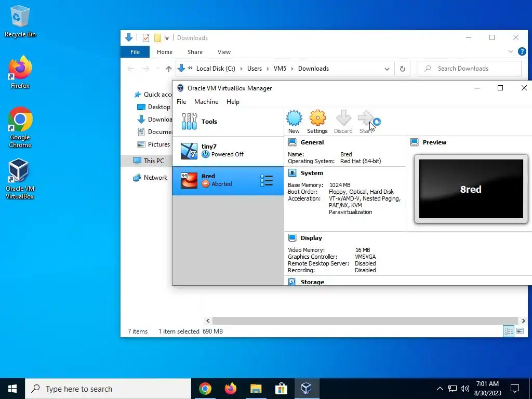The image size is (532, 399).
Task: Click the 8red preview thumbnail
Action: pyautogui.click(x=471, y=189)
